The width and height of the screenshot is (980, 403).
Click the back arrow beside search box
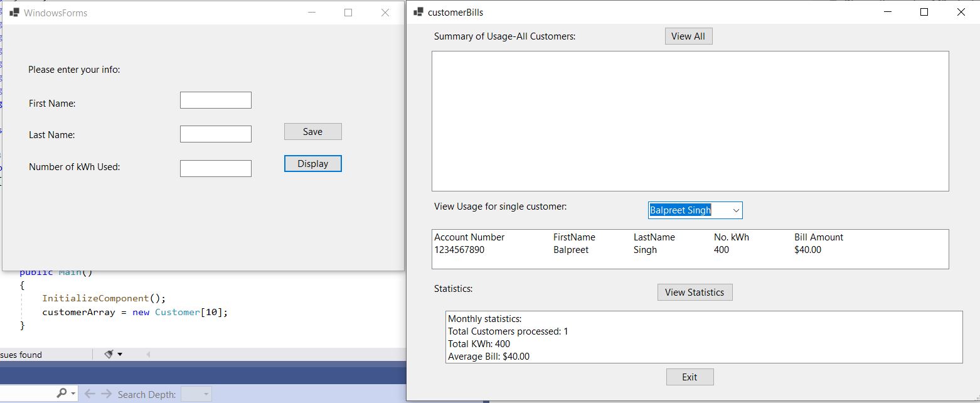coord(90,394)
